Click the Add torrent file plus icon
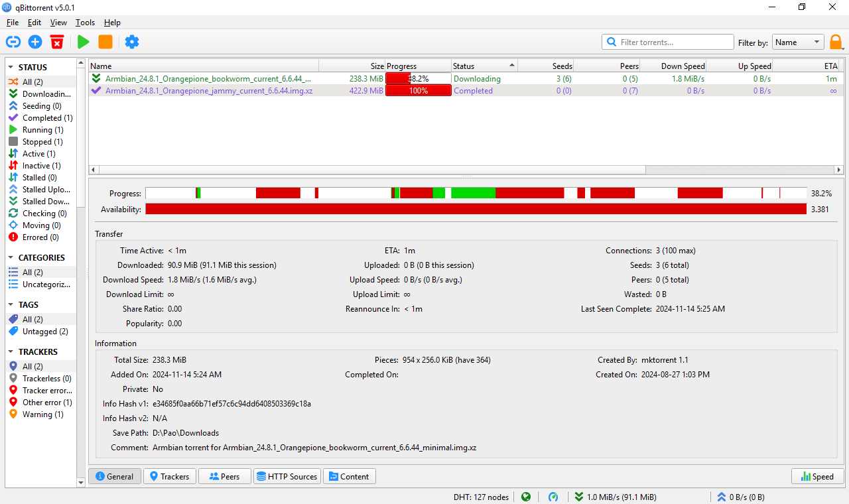849x504 pixels. tap(34, 41)
